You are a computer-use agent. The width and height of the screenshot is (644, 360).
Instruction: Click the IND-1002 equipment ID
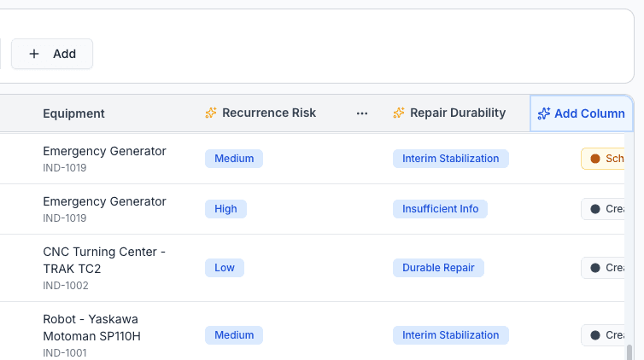[66, 286]
